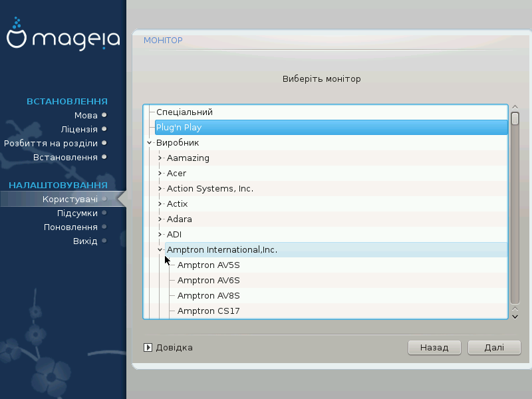This screenshot has width=532, height=399.
Task: Expand the Acer vendor node
Action: tap(160, 174)
